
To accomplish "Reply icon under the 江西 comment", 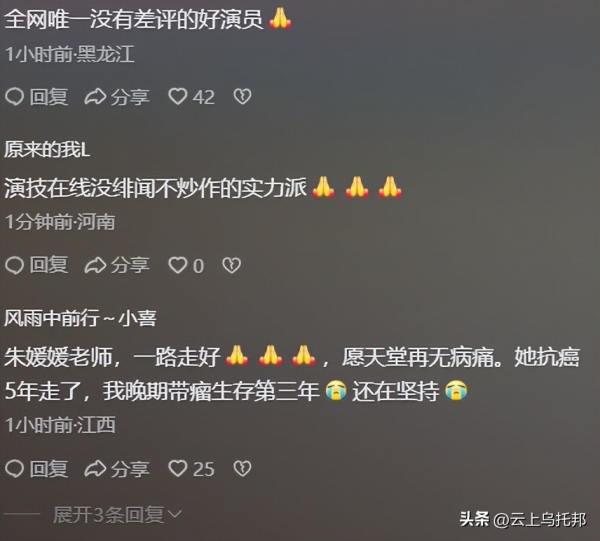I will pyautogui.click(x=15, y=469).
